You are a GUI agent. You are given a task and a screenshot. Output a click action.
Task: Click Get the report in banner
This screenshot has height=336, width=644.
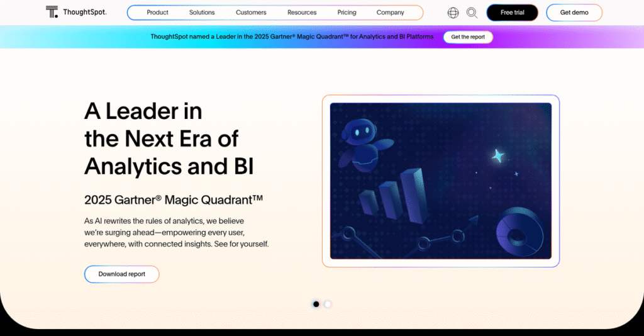tap(468, 37)
